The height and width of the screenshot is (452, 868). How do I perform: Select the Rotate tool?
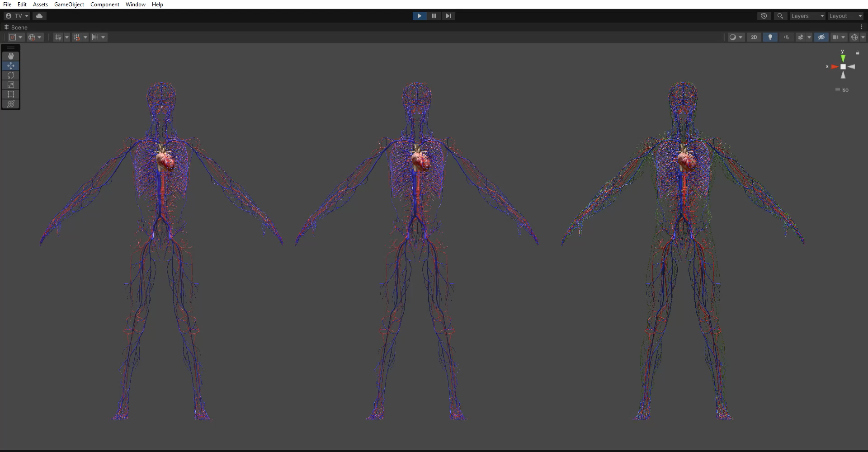point(11,75)
